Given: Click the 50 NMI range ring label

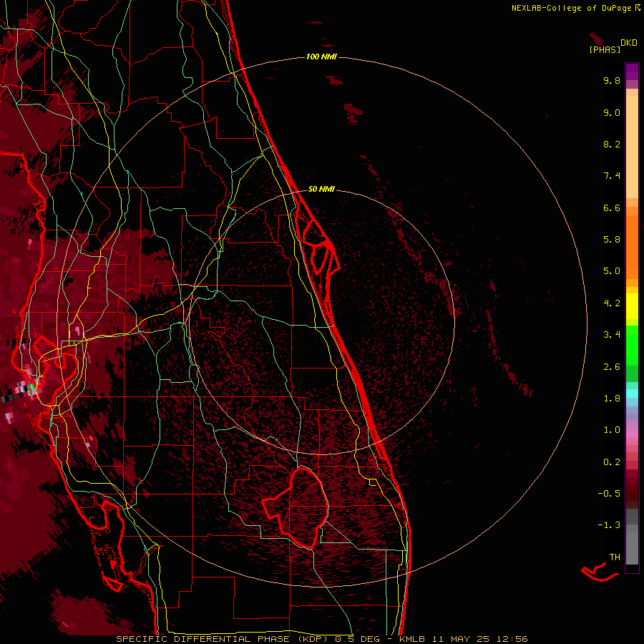Looking at the screenshot, I should click(x=321, y=189).
